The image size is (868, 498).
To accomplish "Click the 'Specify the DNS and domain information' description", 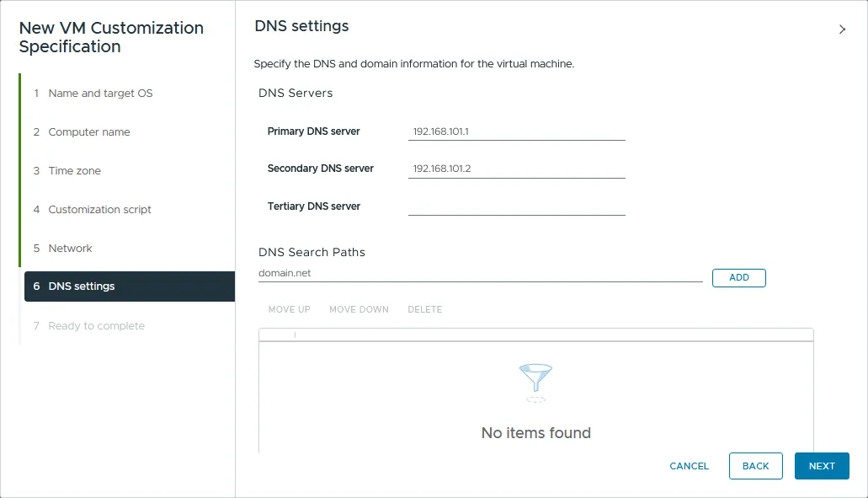I will pyautogui.click(x=413, y=64).
